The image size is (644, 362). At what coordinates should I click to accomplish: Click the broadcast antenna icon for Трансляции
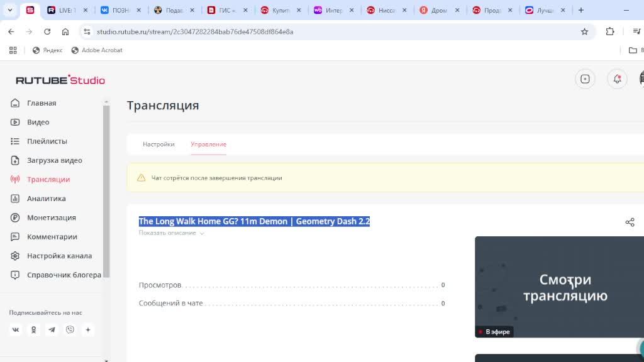coord(15,179)
